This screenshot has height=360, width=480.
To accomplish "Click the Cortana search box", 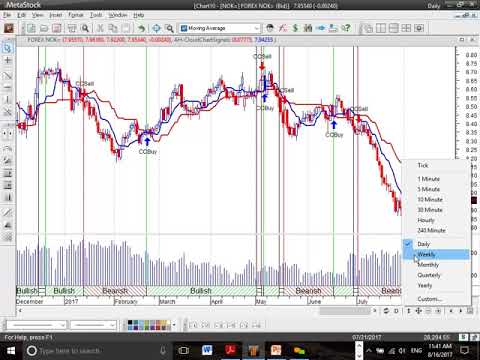I will 97,351.
